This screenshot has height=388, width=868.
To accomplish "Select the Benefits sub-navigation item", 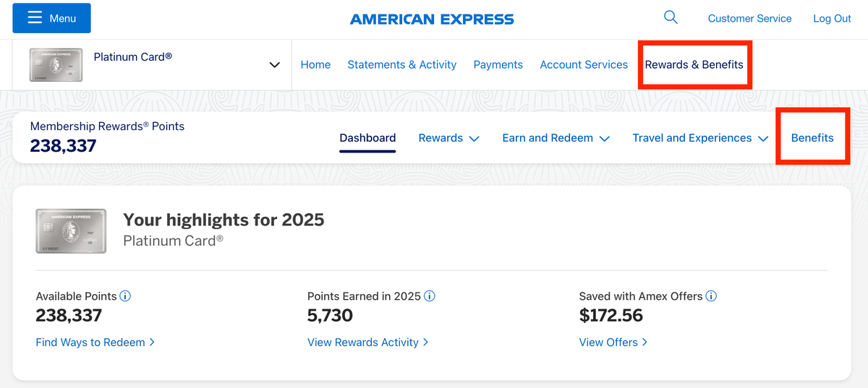I will 812,138.
